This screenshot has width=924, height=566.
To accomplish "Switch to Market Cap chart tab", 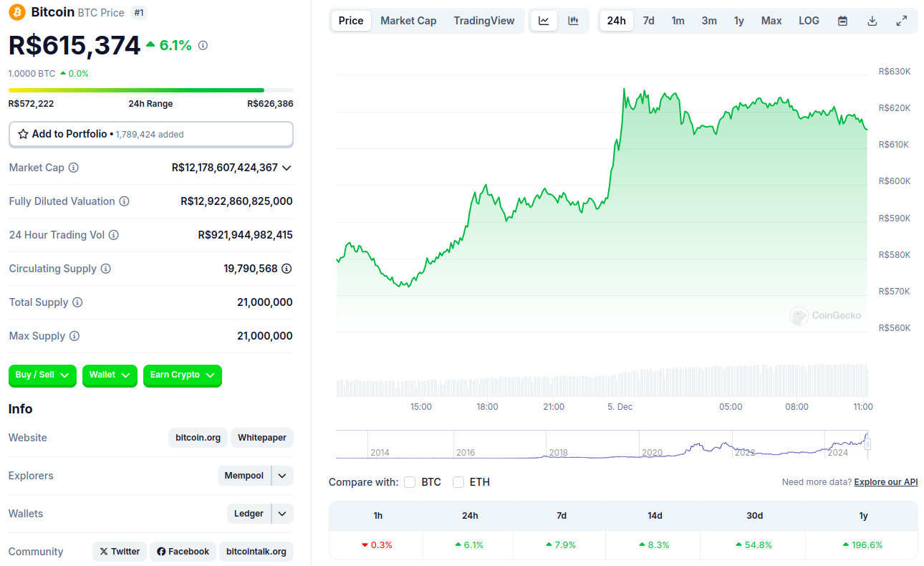I will [x=408, y=21].
